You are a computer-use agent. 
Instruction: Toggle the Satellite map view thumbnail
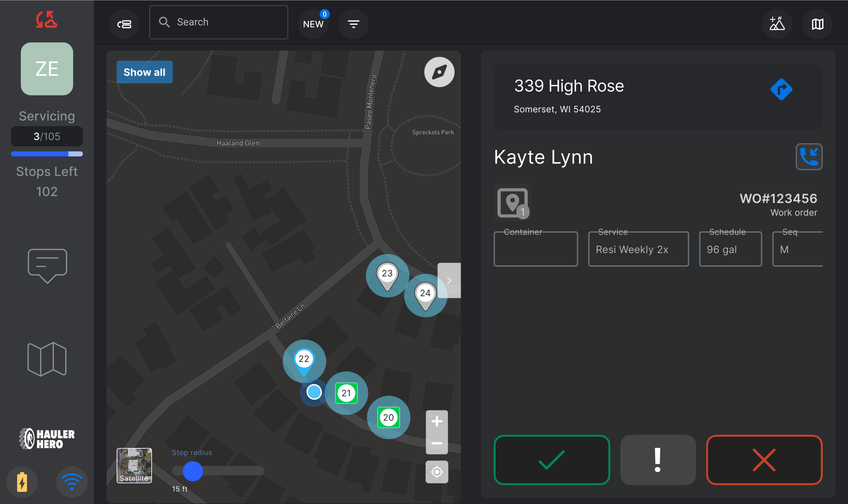[134, 465]
